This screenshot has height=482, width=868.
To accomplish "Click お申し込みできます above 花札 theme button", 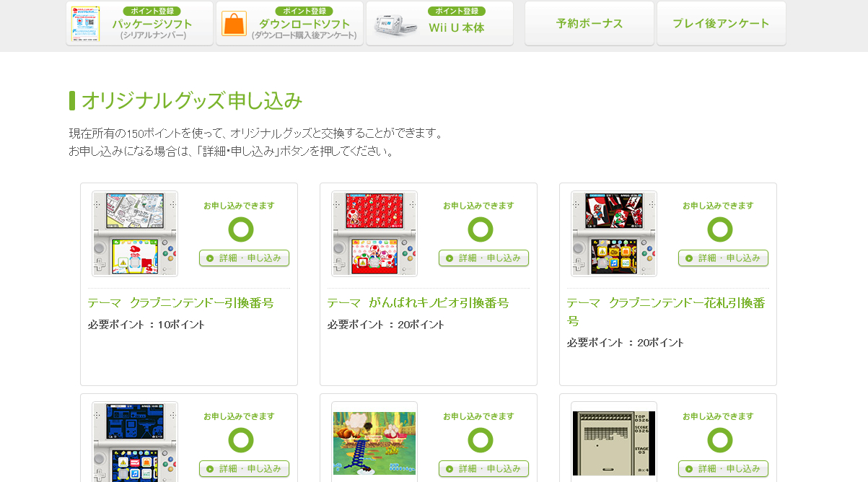I will click(x=718, y=206).
